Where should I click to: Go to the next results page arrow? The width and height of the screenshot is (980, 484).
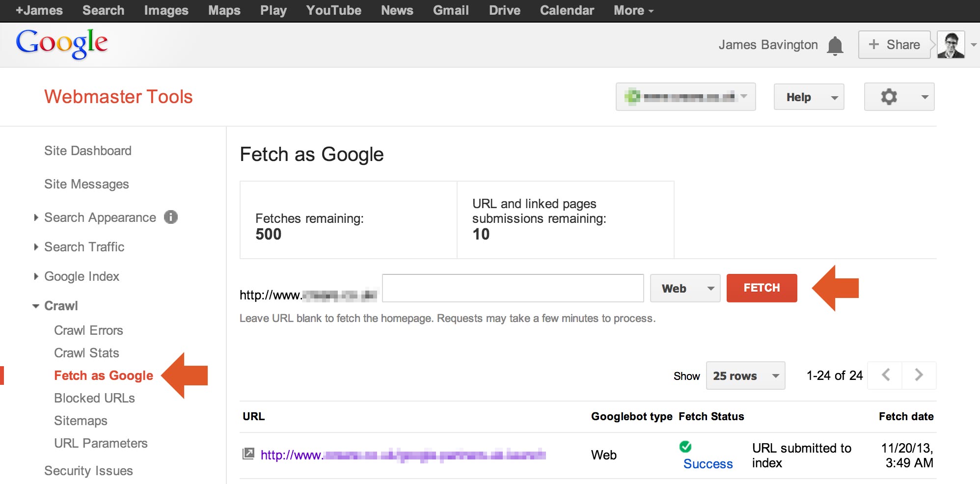919,376
